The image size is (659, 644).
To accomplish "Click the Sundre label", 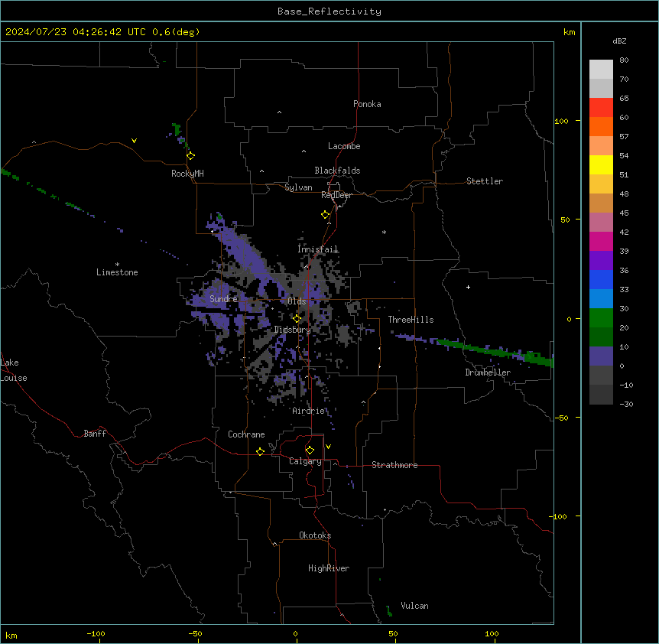I will pos(223,299).
